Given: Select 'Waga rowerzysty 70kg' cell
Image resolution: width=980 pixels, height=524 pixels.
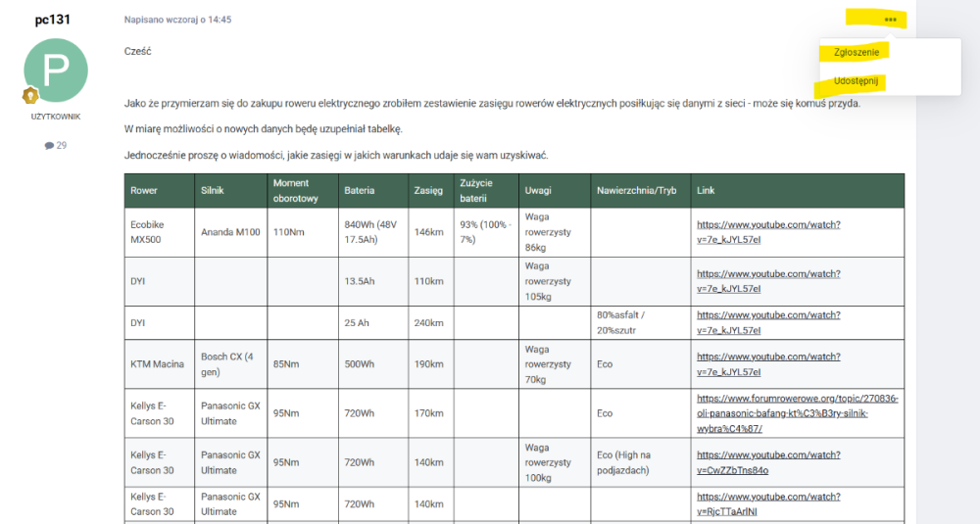Looking at the screenshot, I should (x=555, y=364).
